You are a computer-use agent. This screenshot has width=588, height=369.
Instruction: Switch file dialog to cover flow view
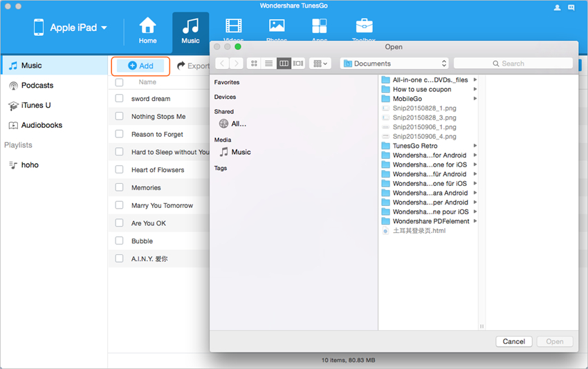click(x=298, y=64)
